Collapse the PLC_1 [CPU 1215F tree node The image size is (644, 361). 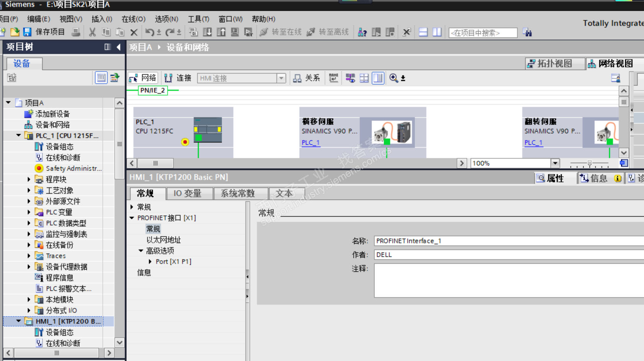[x=18, y=135]
